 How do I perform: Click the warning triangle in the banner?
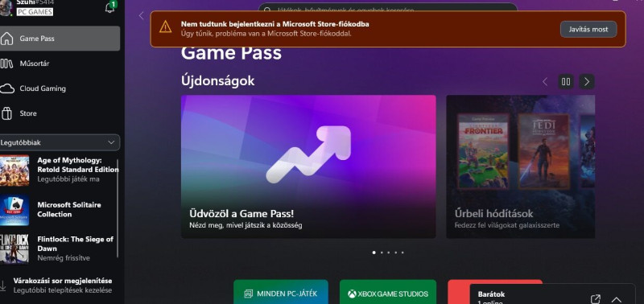166,27
